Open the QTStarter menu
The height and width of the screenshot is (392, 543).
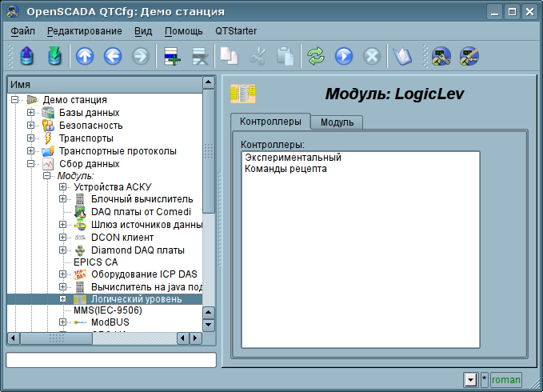pos(236,31)
